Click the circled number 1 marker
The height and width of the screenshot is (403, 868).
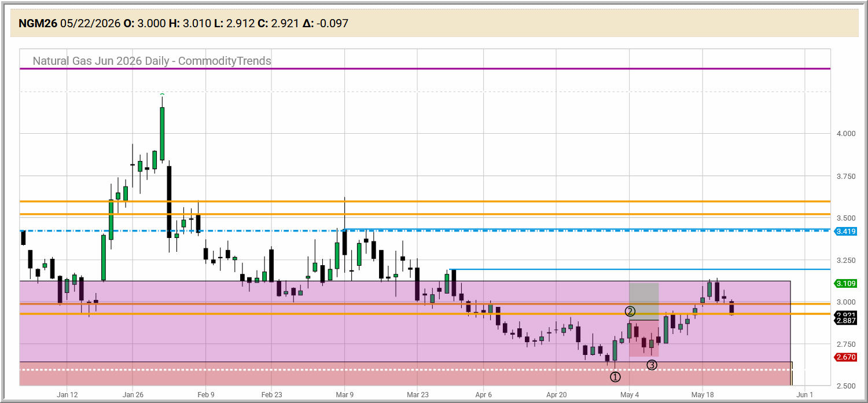point(615,377)
